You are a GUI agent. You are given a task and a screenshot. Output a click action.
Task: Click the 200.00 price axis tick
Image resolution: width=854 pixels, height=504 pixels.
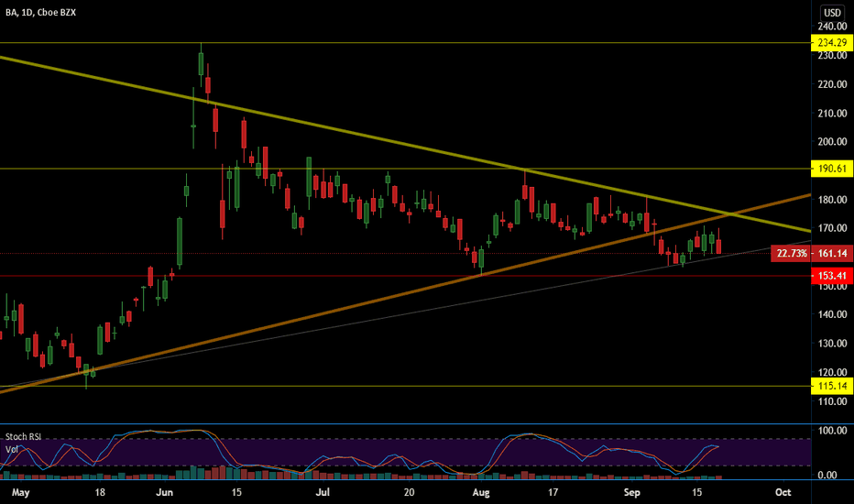click(x=832, y=142)
